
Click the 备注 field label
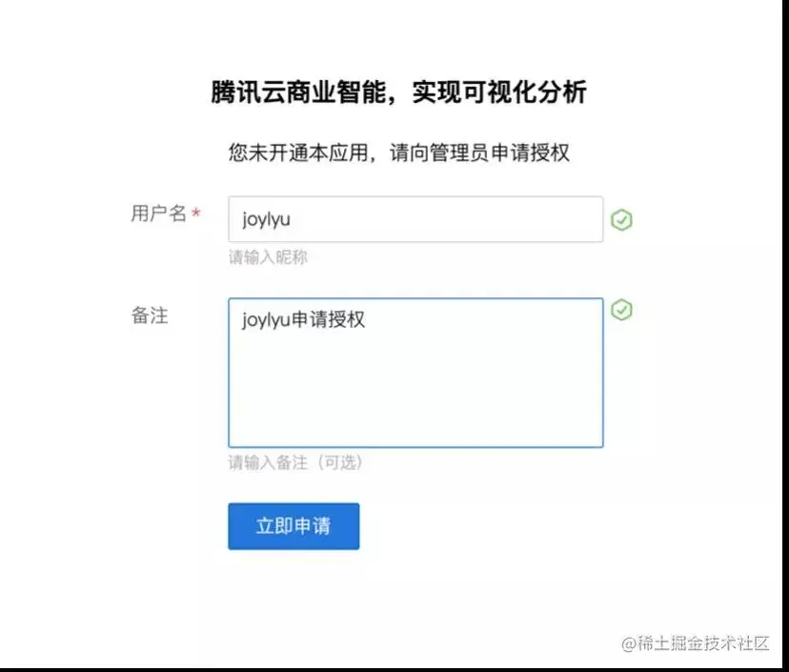pyautogui.click(x=150, y=316)
